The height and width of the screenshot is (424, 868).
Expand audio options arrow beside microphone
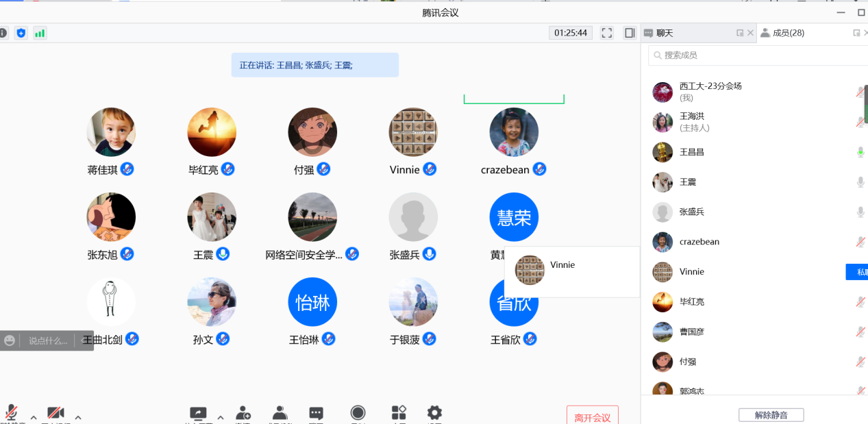[x=34, y=417]
